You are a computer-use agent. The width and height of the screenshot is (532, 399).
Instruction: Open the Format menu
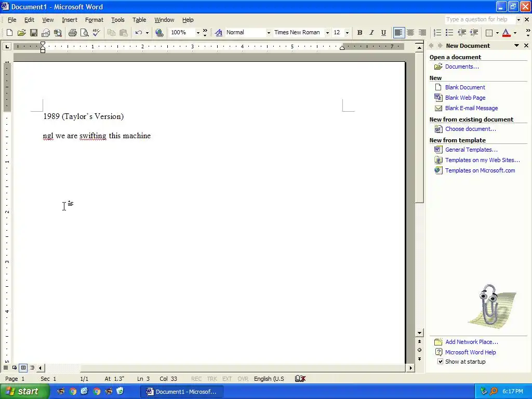coord(94,20)
